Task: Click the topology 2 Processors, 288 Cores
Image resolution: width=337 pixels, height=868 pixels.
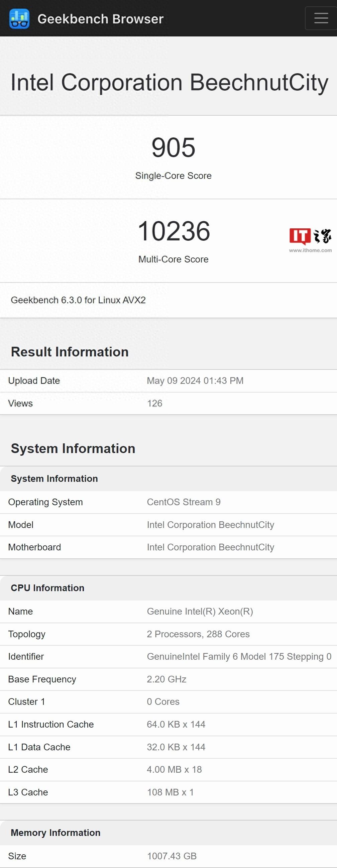Action: [x=198, y=634]
